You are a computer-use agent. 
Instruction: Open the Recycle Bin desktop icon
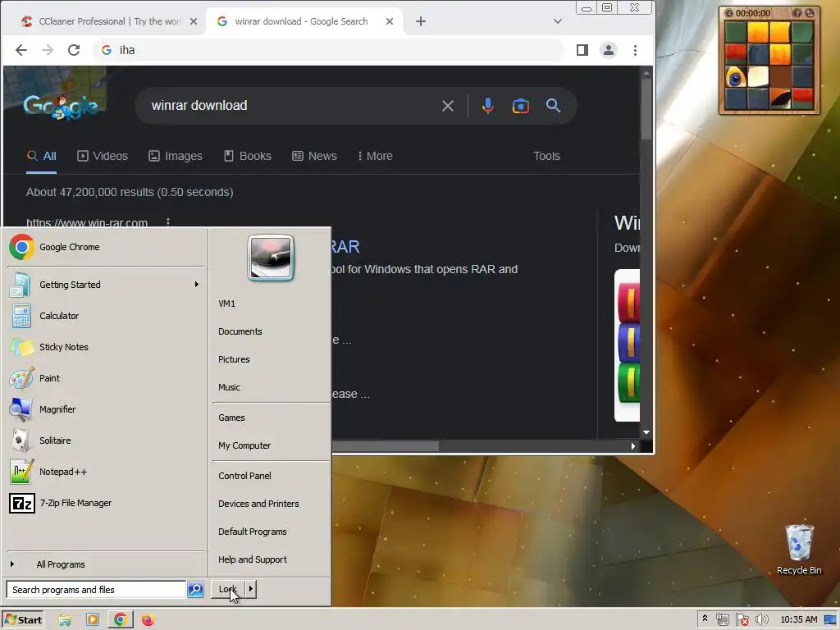pyautogui.click(x=799, y=549)
